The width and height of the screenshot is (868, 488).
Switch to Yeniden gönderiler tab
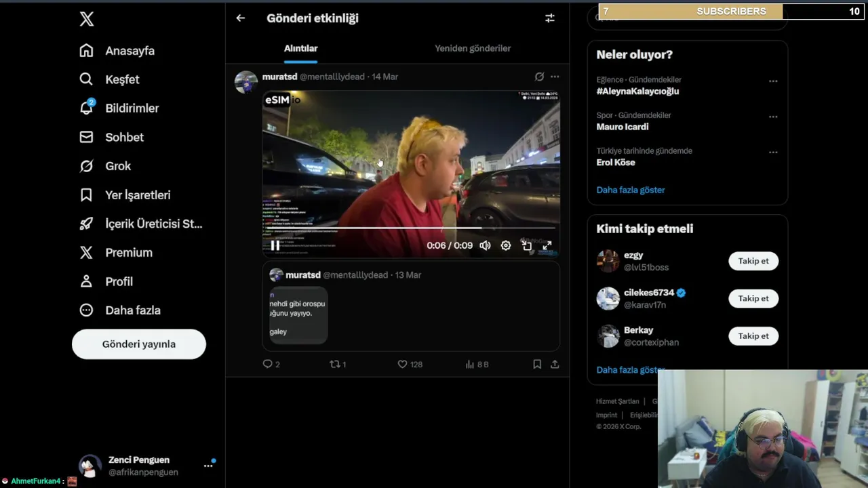click(473, 48)
